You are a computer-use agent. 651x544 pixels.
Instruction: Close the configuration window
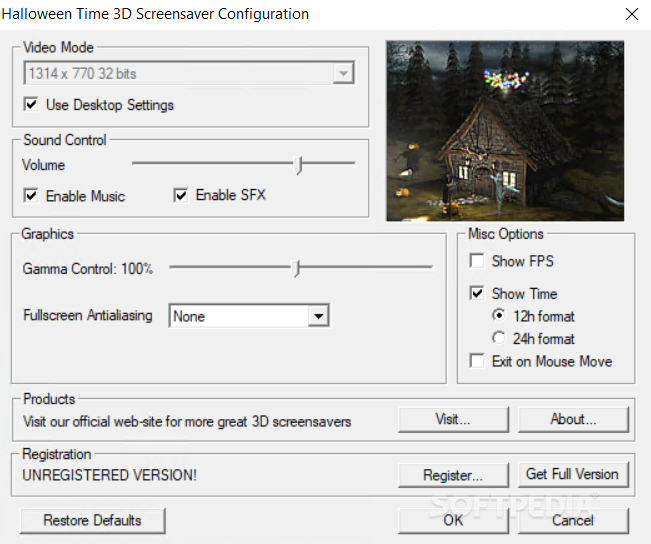pyautogui.click(x=632, y=14)
